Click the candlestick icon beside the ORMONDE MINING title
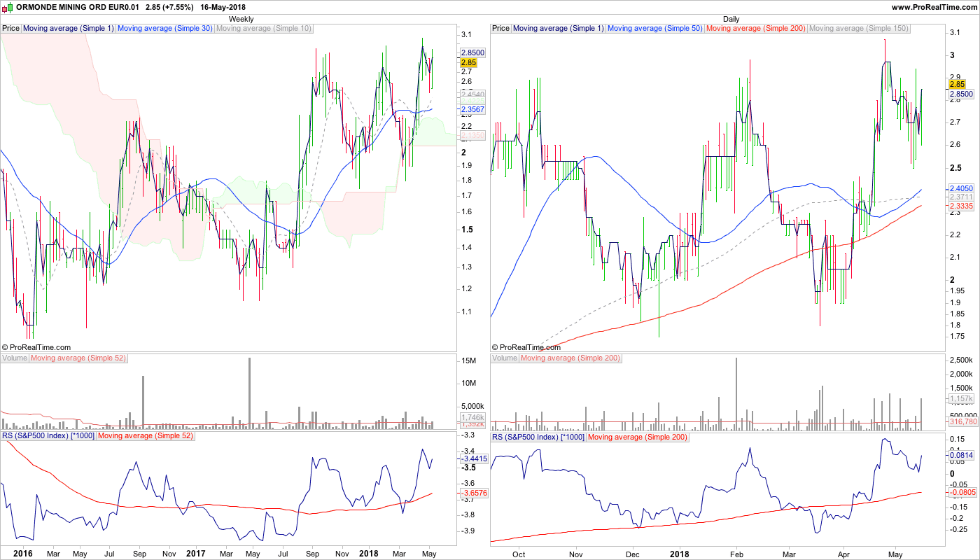Viewport: 980px width, 560px height. [8, 7]
